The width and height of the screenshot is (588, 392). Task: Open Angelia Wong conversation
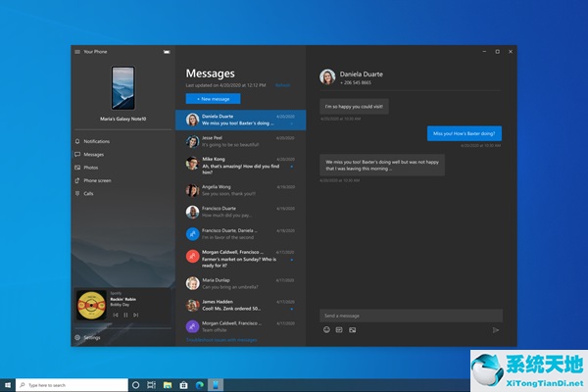pyautogui.click(x=241, y=190)
